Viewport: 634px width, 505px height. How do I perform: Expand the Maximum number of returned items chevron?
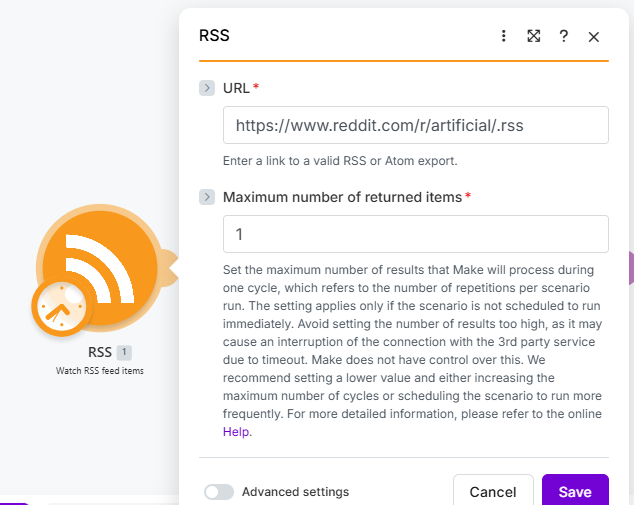[x=207, y=197]
